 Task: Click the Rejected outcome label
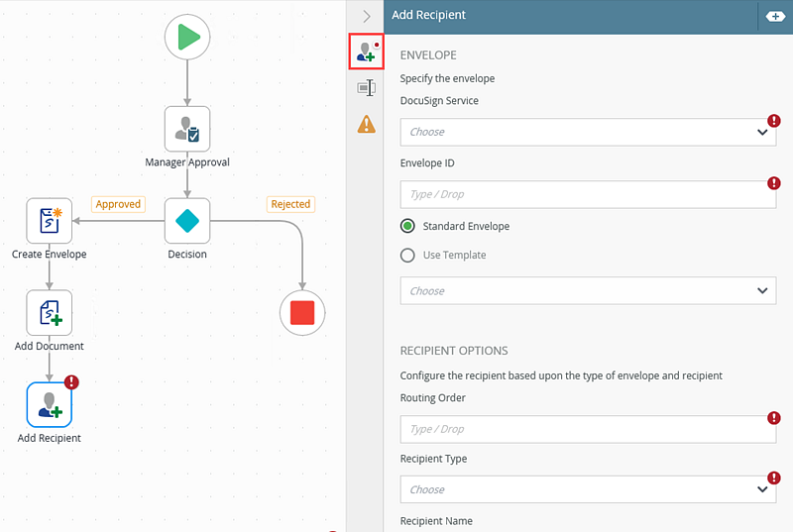(290, 204)
